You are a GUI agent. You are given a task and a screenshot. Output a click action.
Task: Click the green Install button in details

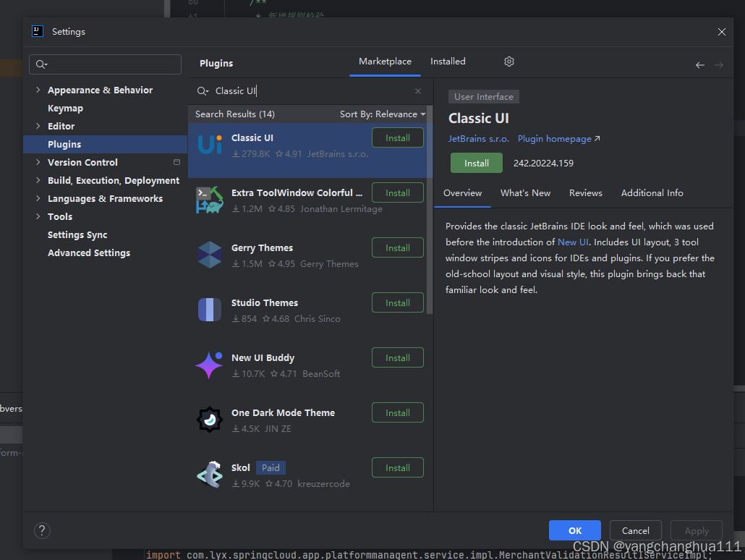476,163
